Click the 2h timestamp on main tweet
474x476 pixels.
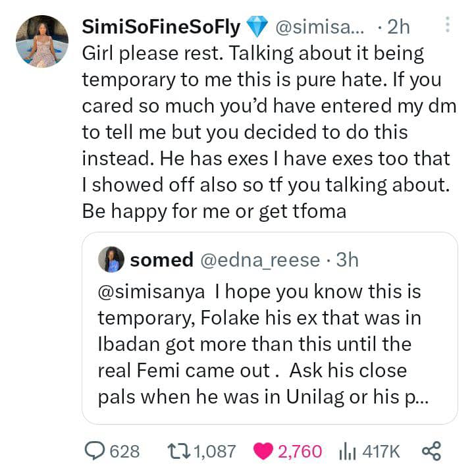(398, 27)
